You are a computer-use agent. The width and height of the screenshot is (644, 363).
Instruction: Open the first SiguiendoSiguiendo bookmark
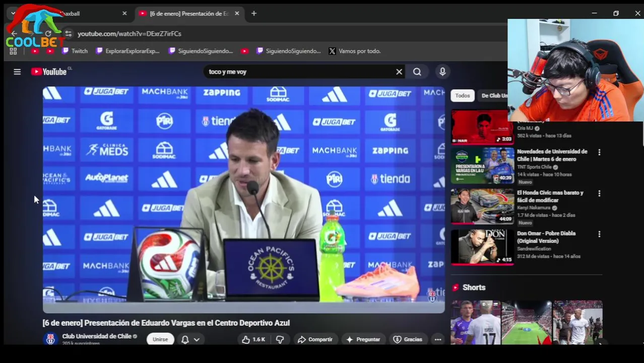point(201,51)
